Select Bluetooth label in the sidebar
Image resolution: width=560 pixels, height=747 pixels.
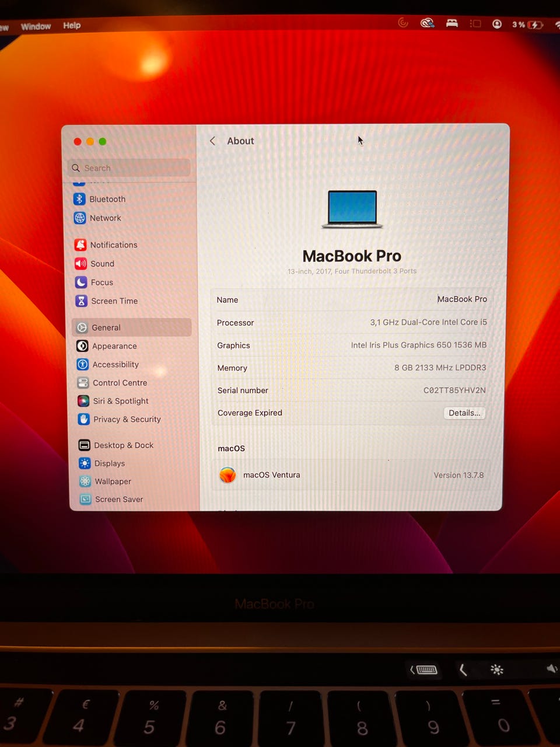107,199
